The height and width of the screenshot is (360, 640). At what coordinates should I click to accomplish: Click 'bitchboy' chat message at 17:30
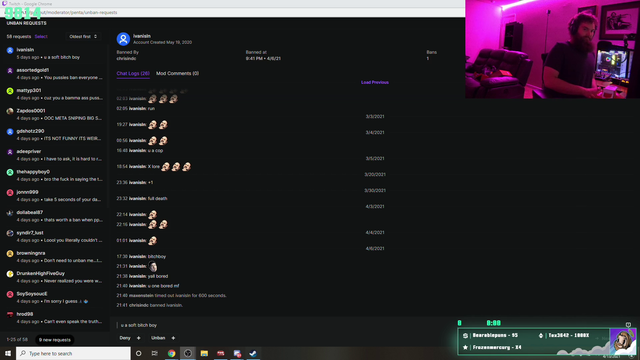click(157, 257)
